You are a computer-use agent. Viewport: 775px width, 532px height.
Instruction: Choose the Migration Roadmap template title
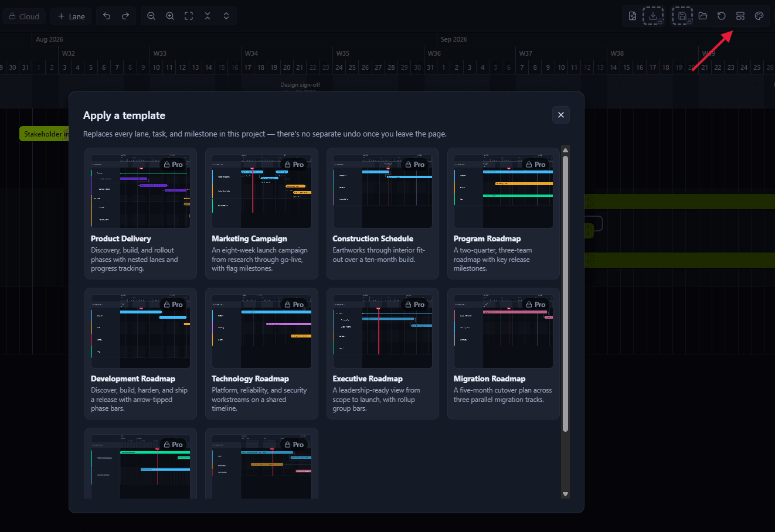coord(490,379)
